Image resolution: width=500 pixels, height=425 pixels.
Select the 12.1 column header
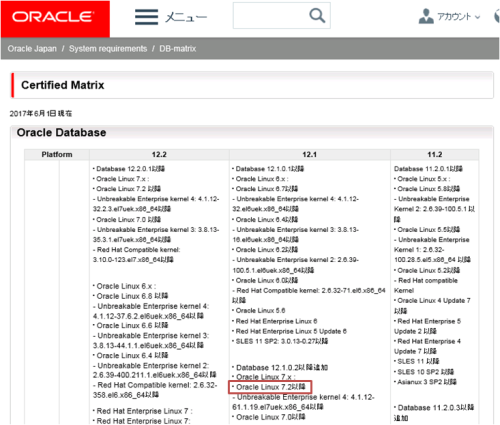pyautogui.click(x=309, y=154)
